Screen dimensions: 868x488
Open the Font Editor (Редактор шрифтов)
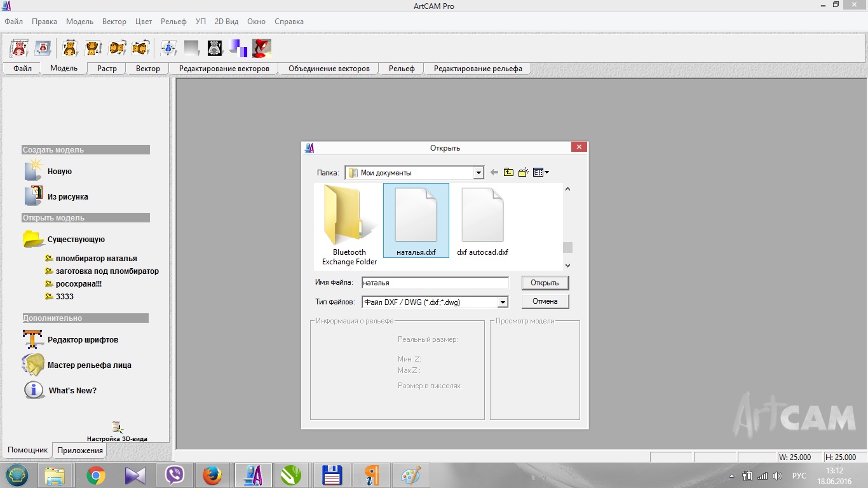[83, 340]
